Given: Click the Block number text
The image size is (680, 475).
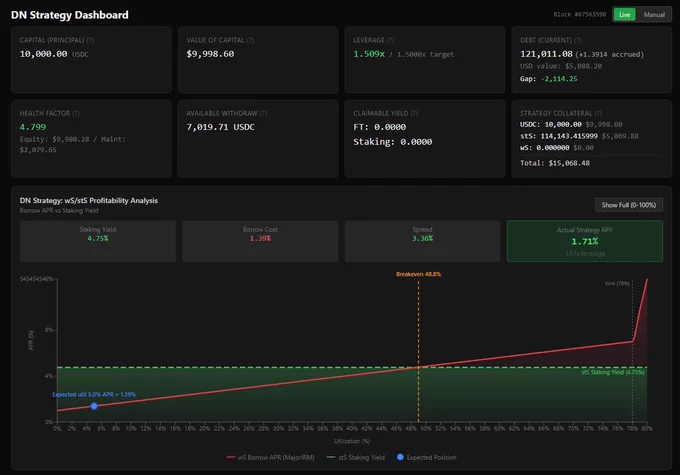Looking at the screenshot, I should 579,14.
